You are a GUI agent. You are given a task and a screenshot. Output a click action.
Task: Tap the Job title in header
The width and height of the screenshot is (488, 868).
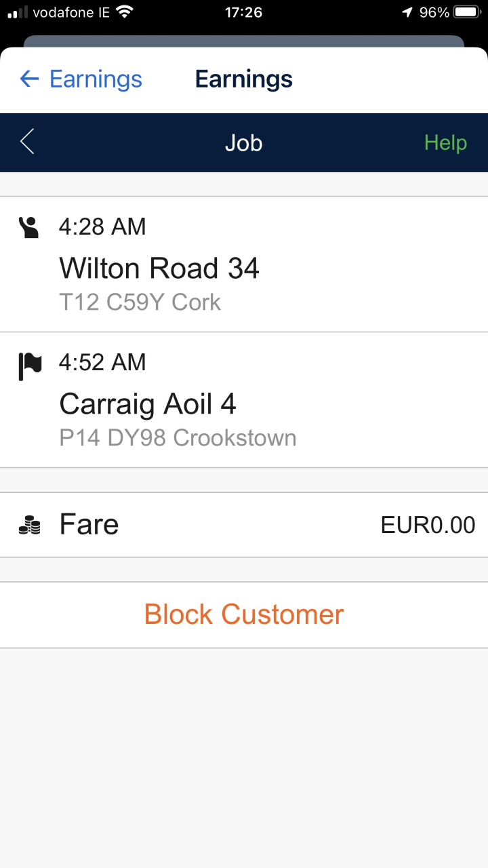(243, 143)
